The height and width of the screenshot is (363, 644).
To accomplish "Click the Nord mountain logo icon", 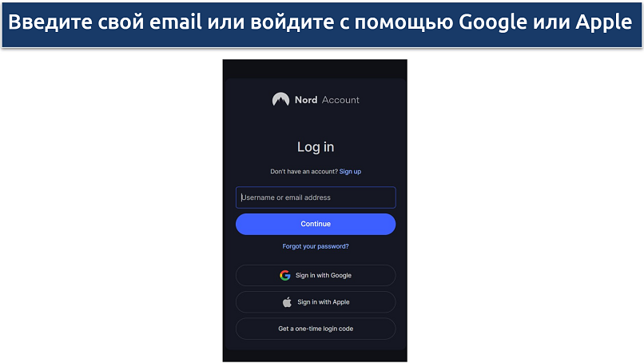I will pyautogui.click(x=280, y=99).
